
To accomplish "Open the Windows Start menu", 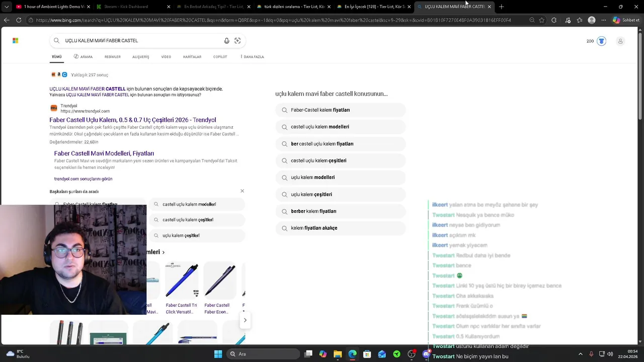I will tap(218, 354).
